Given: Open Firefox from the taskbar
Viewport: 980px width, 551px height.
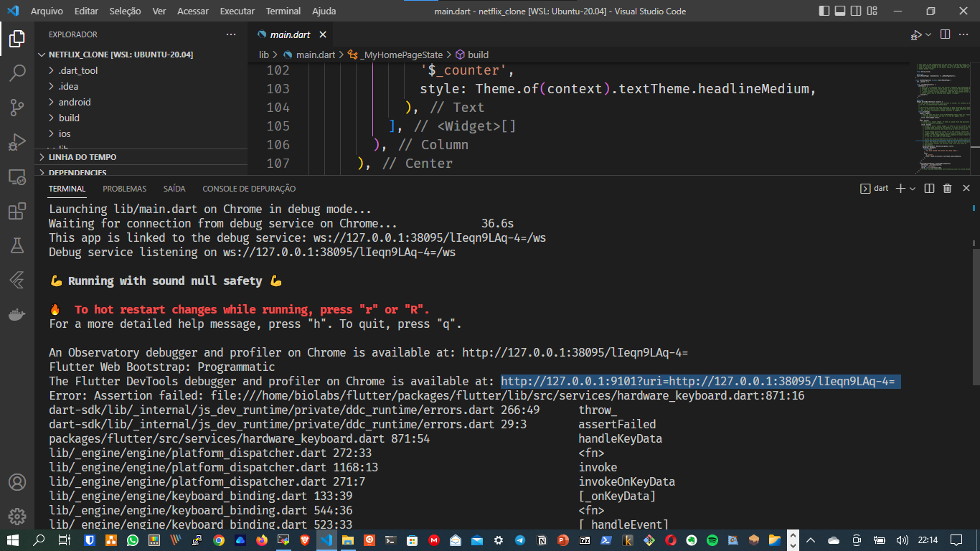Looking at the screenshot, I should [x=261, y=540].
